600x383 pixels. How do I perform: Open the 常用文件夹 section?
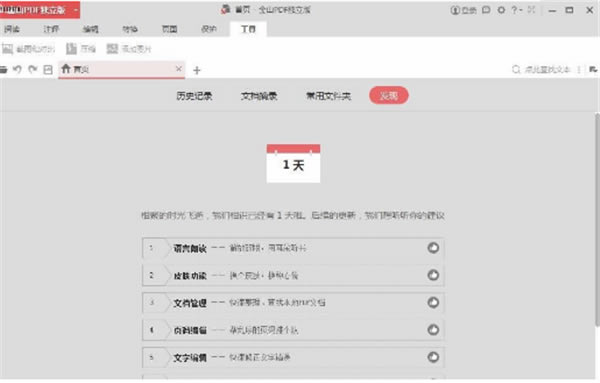[x=328, y=96]
